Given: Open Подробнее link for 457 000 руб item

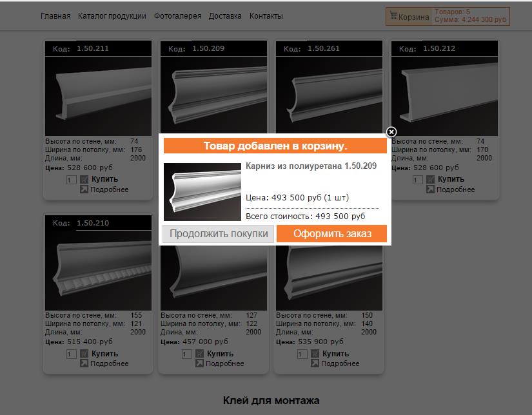Looking at the screenshot, I should coord(224,363).
